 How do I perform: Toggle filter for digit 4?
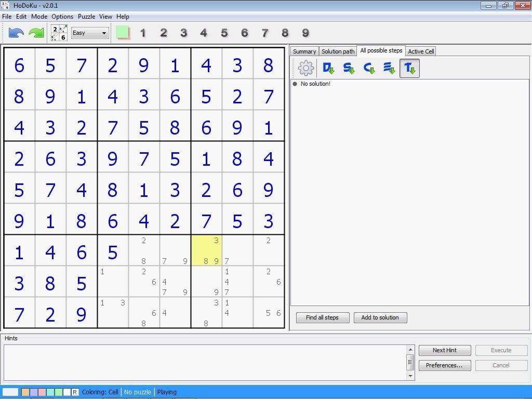click(204, 33)
